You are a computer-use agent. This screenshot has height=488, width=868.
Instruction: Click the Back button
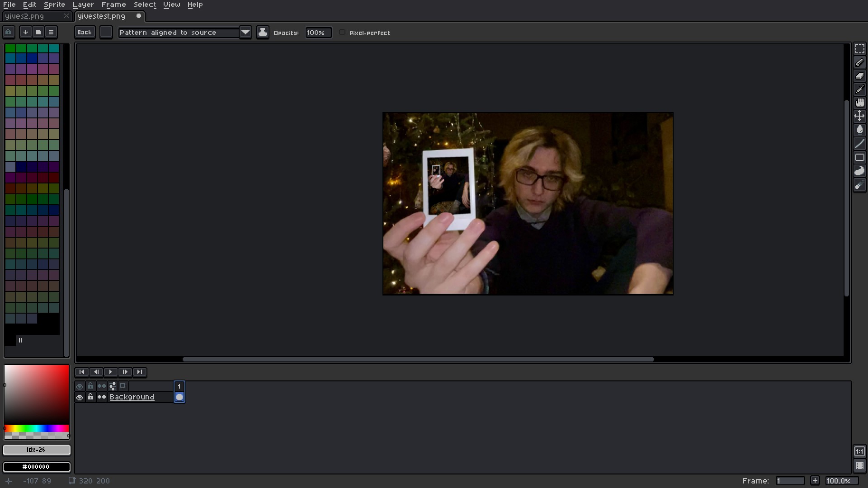coord(85,32)
